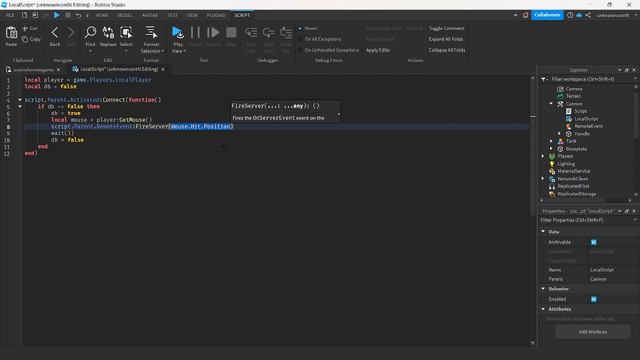Select MaterialService in Explorer
This screenshot has height=360, width=640.
click(x=573, y=171)
